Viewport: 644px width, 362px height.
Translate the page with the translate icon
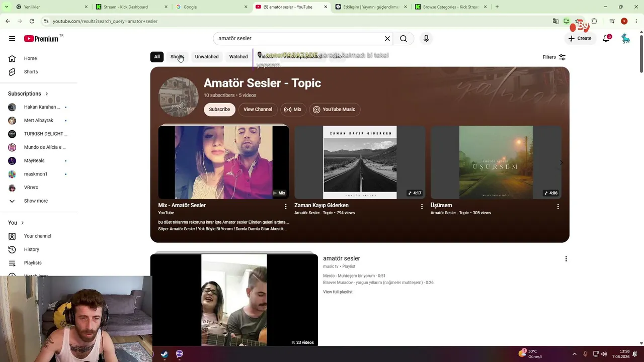pos(555,21)
